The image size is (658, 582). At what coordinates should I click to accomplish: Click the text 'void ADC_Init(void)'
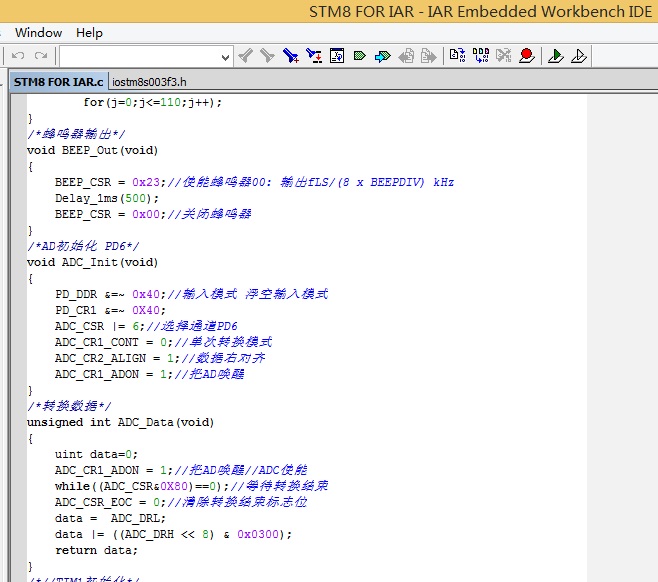(x=92, y=262)
